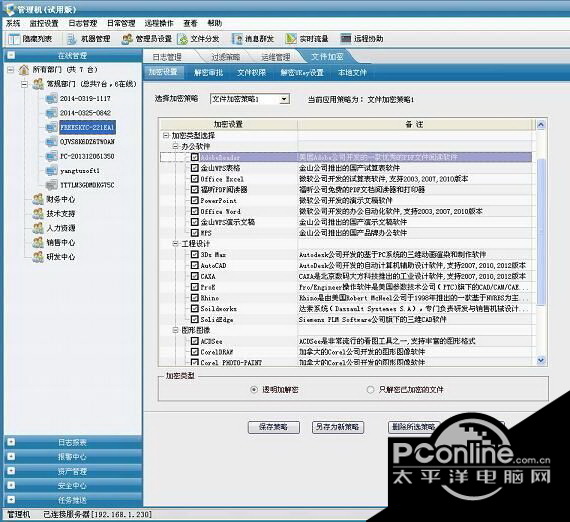Image resolution: width=570 pixels, height=522 pixels.
Task: Toggle the AutoCAD checkbox
Action: [195, 265]
